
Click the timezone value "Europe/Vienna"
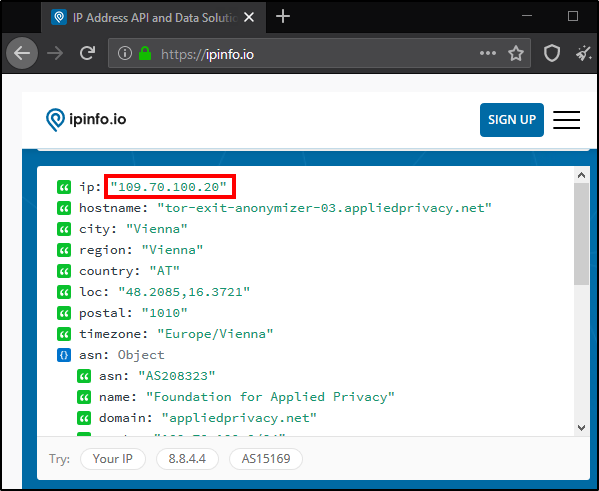(x=215, y=334)
